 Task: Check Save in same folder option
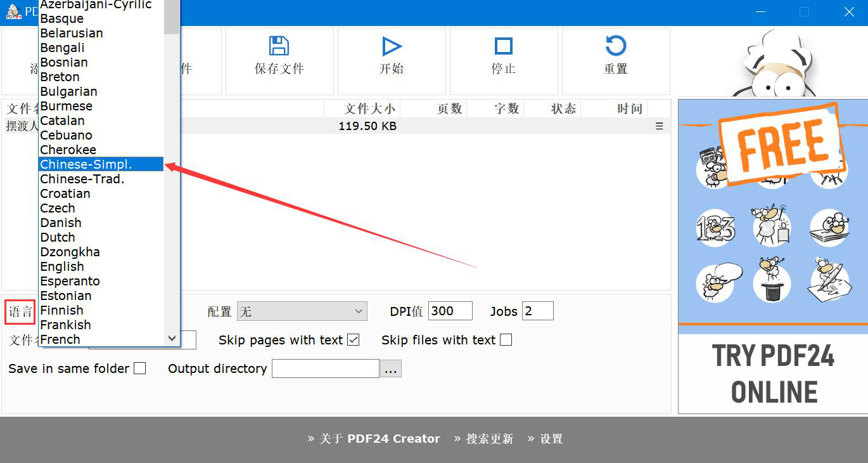click(x=140, y=368)
